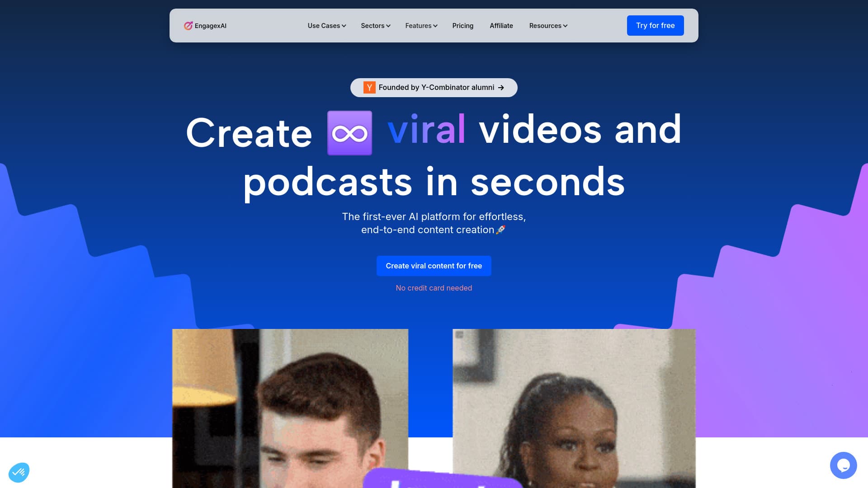Click the Y-Combinator orange badge icon
This screenshot has width=868, height=488.
click(369, 87)
